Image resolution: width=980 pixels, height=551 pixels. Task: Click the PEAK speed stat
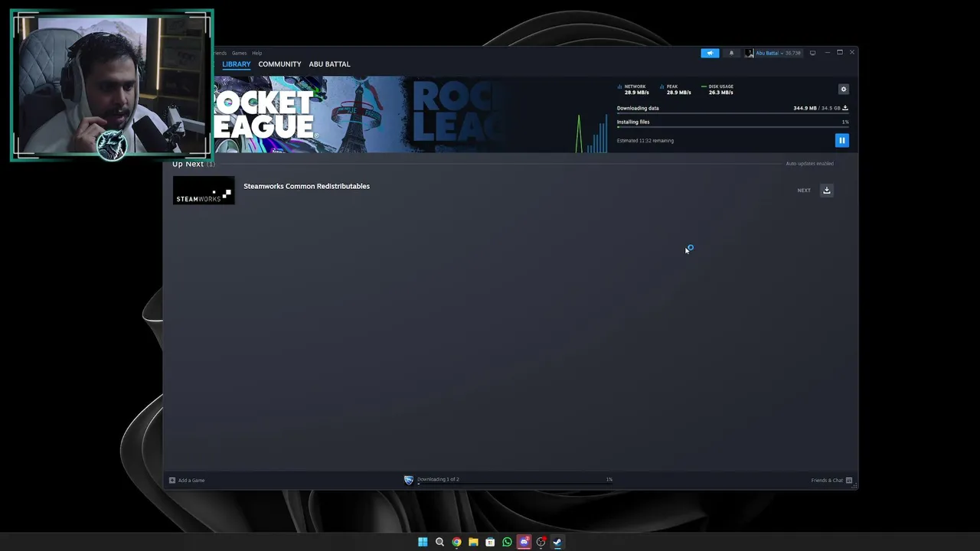(x=675, y=90)
